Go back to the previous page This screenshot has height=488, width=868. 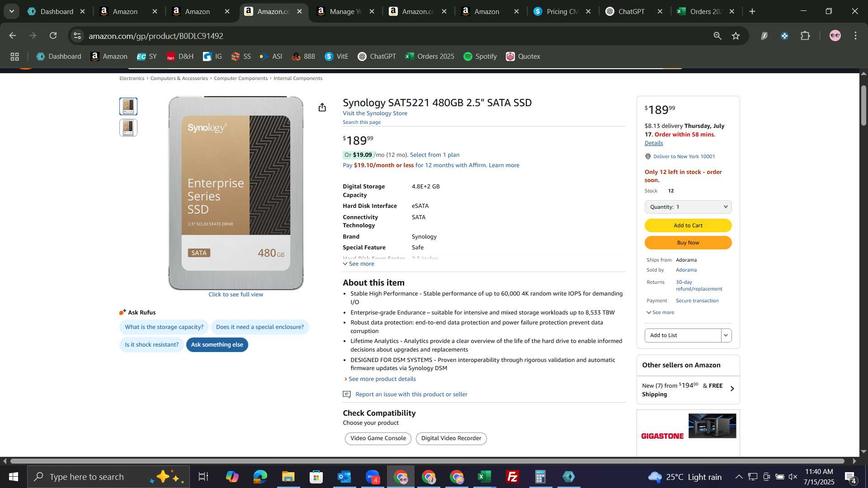pos(13,36)
